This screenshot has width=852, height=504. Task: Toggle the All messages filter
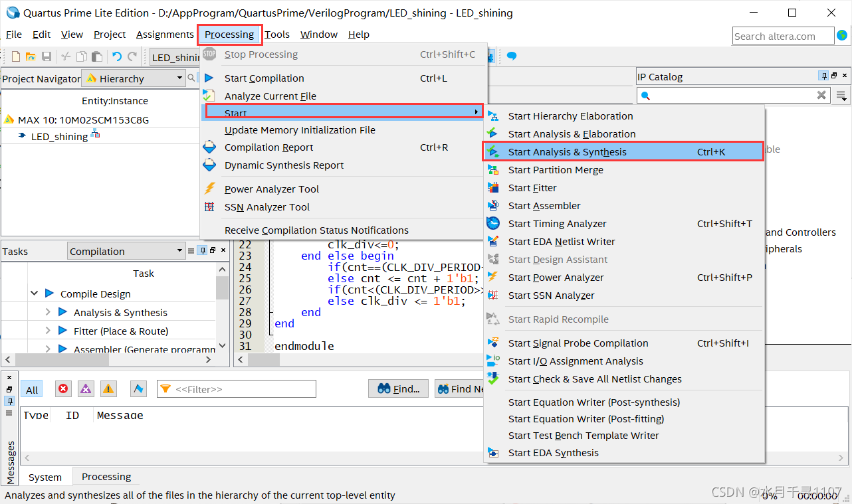tap(32, 389)
